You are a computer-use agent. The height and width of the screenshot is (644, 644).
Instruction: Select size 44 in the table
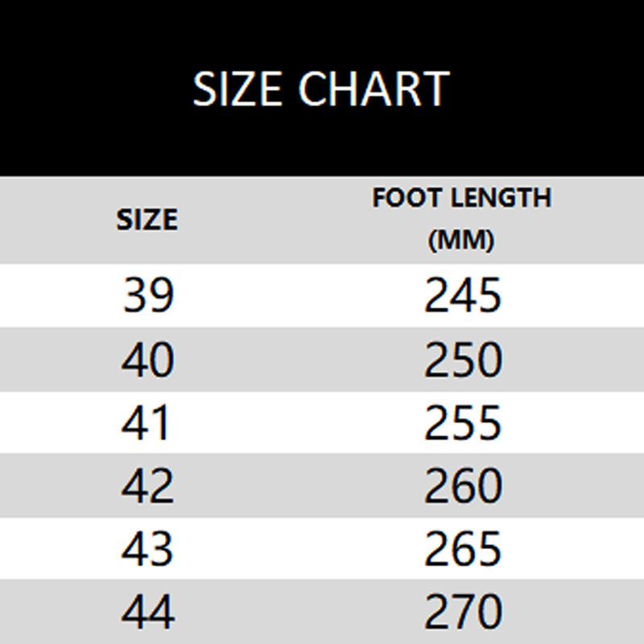tap(148, 612)
